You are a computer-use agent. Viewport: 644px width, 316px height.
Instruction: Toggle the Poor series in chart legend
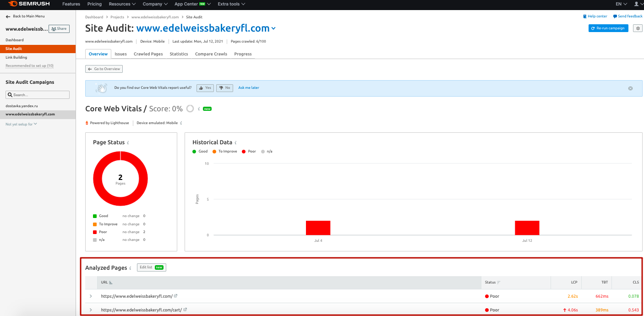click(249, 151)
